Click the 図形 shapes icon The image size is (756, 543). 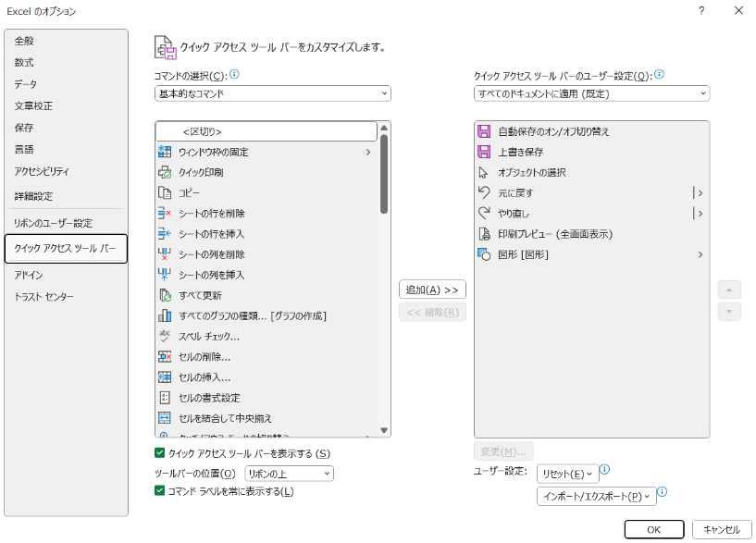pos(484,254)
